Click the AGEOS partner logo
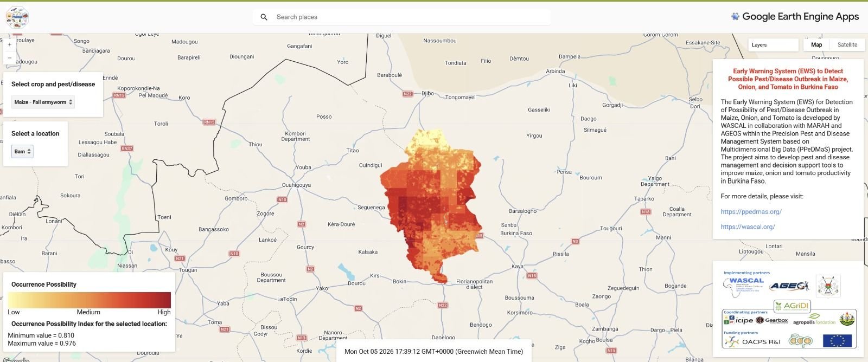868x362 pixels. coord(789,286)
